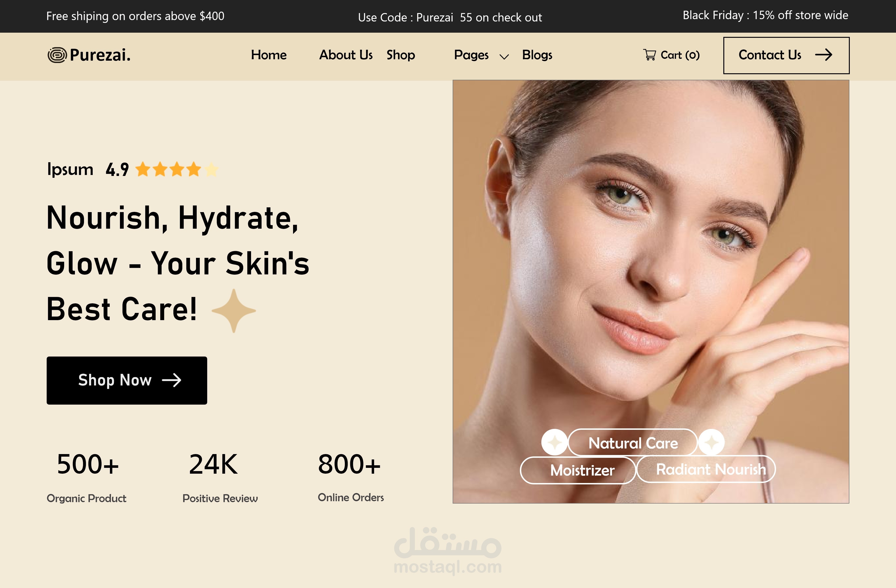Select the Radiant Nourish tag pill
Screen dimensions: 896x588
click(706, 469)
